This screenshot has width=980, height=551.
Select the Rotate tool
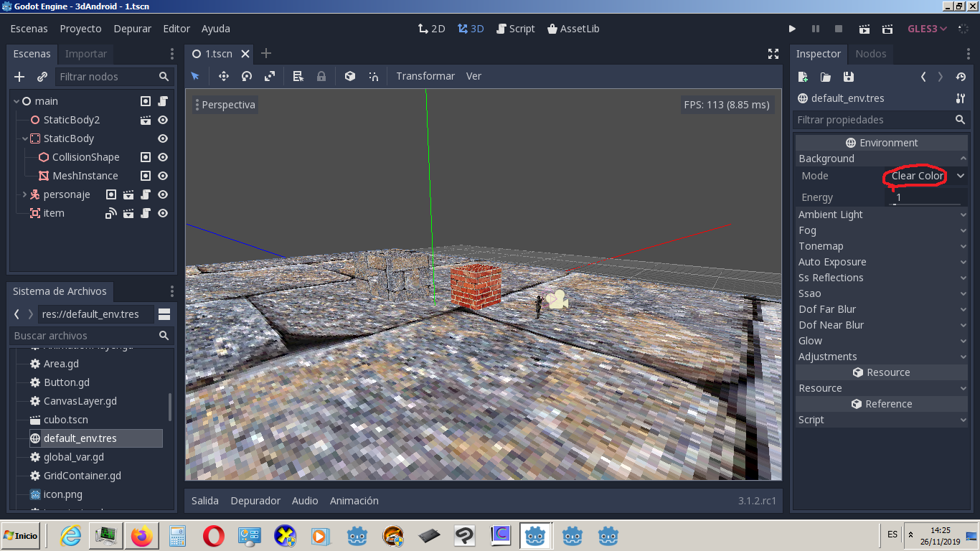(247, 75)
